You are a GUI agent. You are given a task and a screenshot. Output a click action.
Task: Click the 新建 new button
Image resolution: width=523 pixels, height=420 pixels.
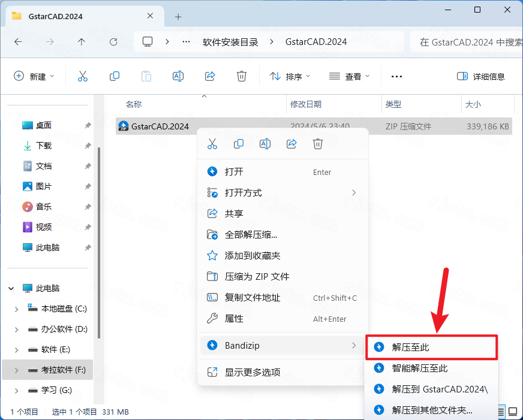(x=34, y=76)
